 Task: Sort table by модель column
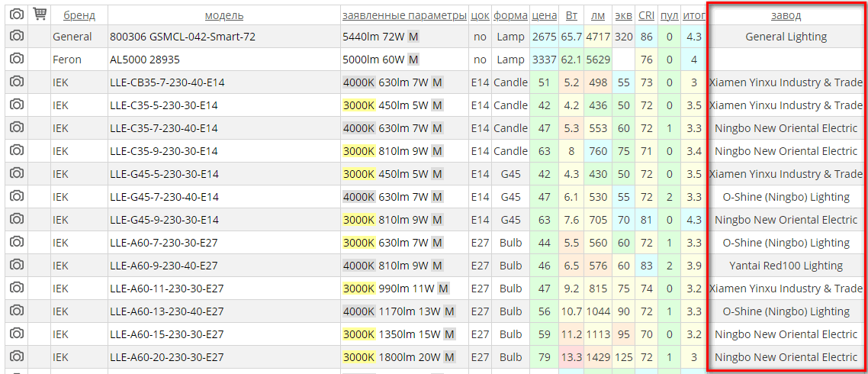224,15
